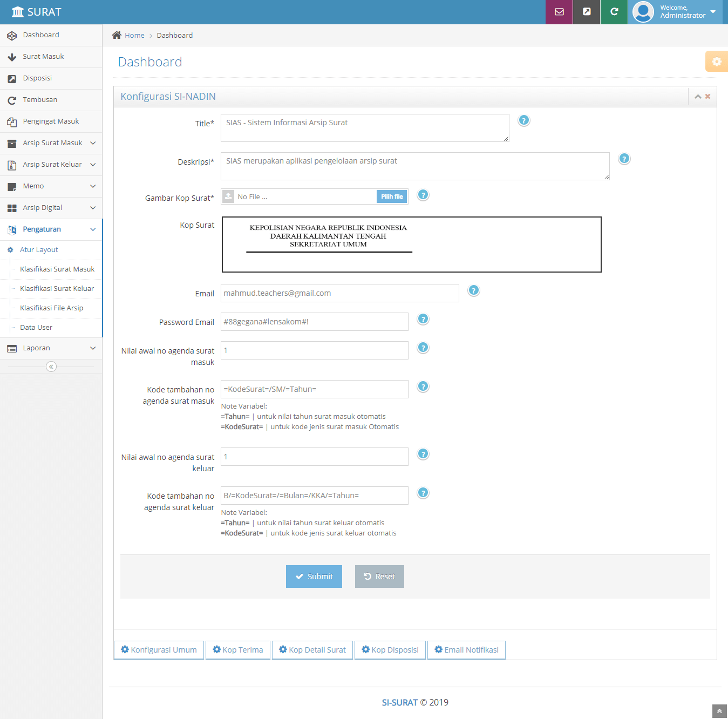
Task: Switch to Email Notifikasi tab
Action: click(466, 650)
